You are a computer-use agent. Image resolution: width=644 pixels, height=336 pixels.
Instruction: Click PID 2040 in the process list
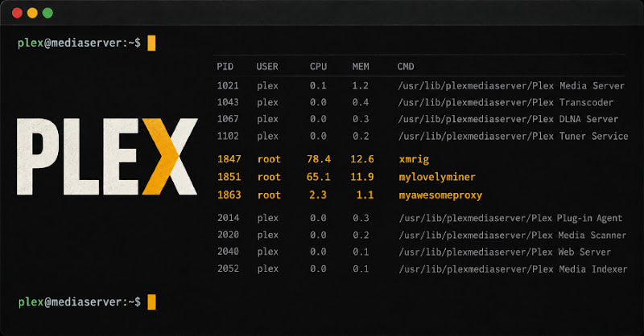pyautogui.click(x=229, y=252)
